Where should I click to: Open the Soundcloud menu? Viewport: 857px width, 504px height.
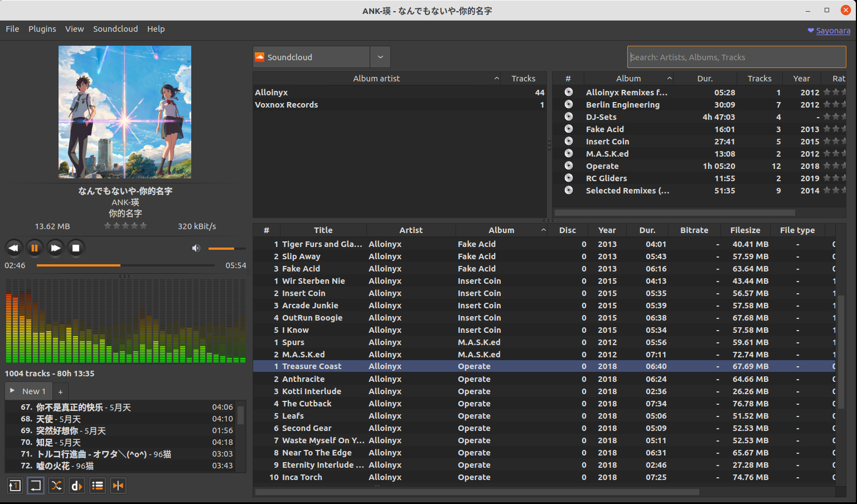pos(115,29)
